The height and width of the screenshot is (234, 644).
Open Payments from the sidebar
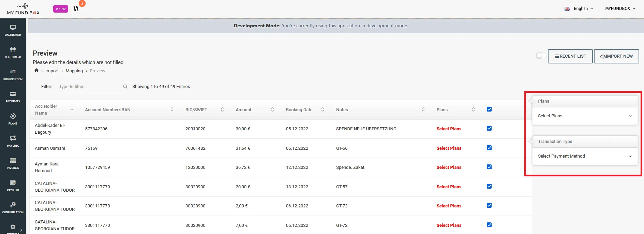click(13, 97)
